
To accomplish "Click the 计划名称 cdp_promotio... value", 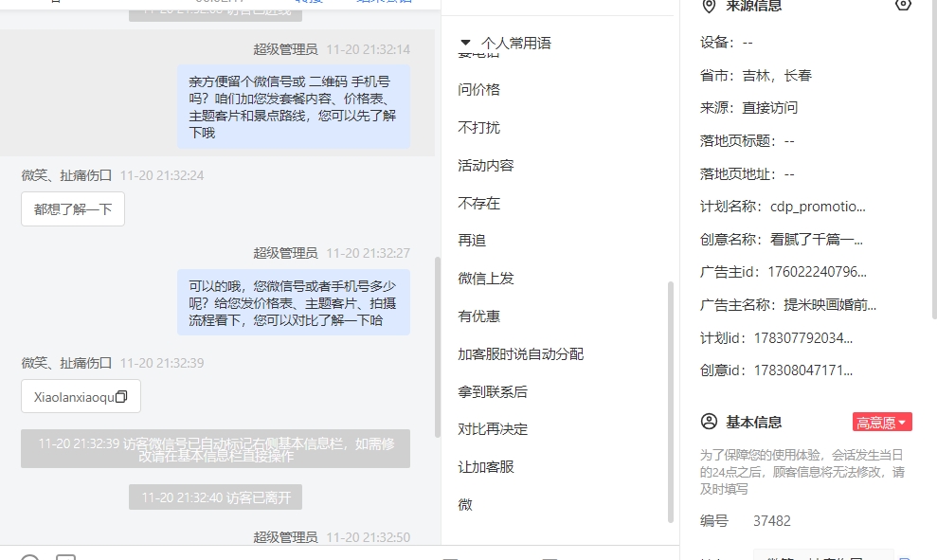I will (x=818, y=207).
